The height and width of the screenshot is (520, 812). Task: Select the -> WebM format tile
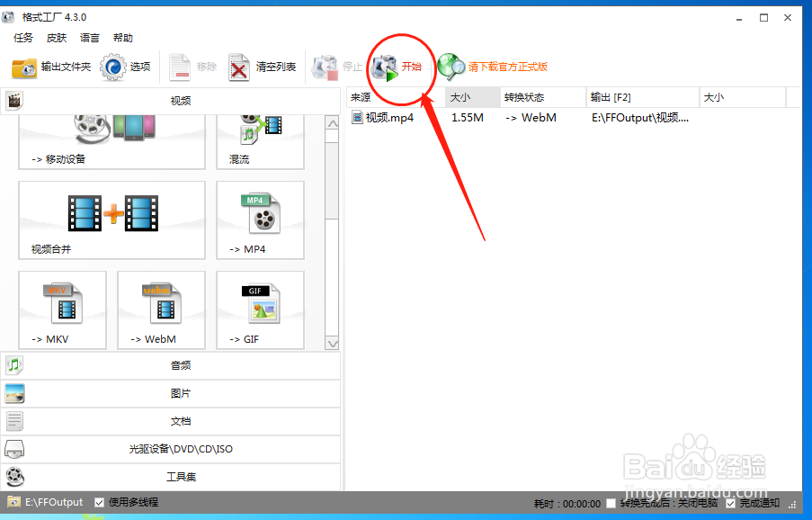pyautogui.click(x=161, y=309)
